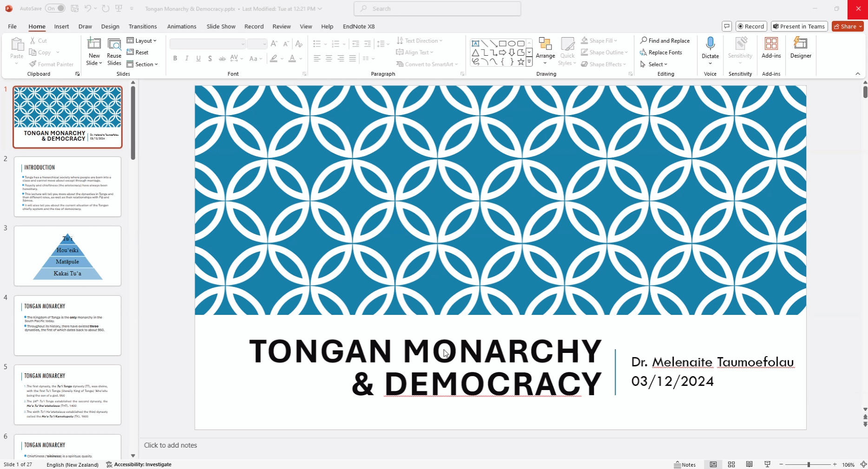Image resolution: width=868 pixels, height=469 pixels.
Task: Toggle the Notes pane button
Action: (685, 464)
